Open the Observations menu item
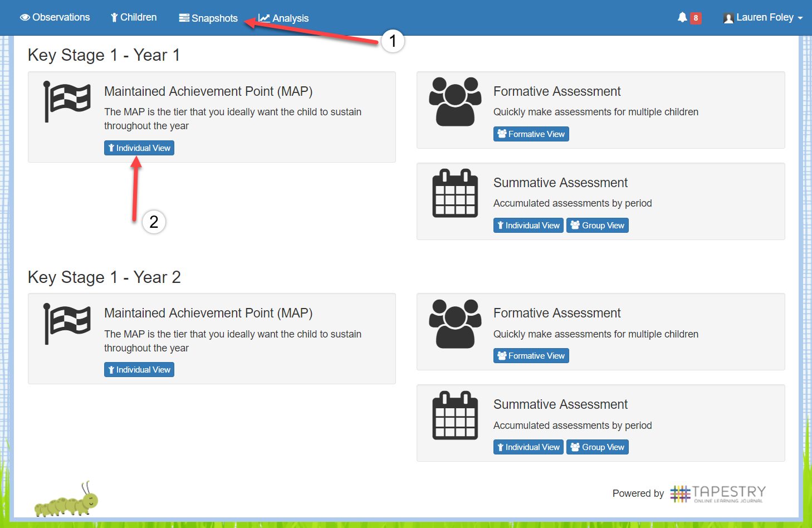 point(55,17)
